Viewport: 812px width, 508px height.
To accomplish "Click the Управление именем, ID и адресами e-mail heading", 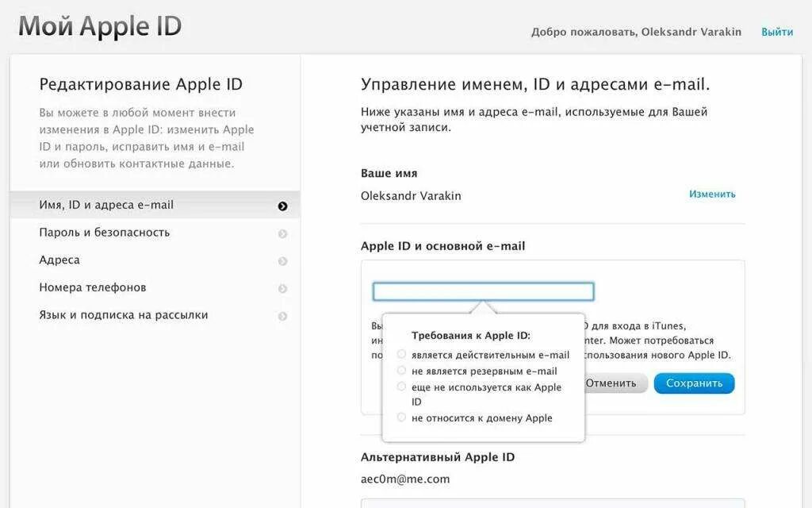I will coord(535,84).
